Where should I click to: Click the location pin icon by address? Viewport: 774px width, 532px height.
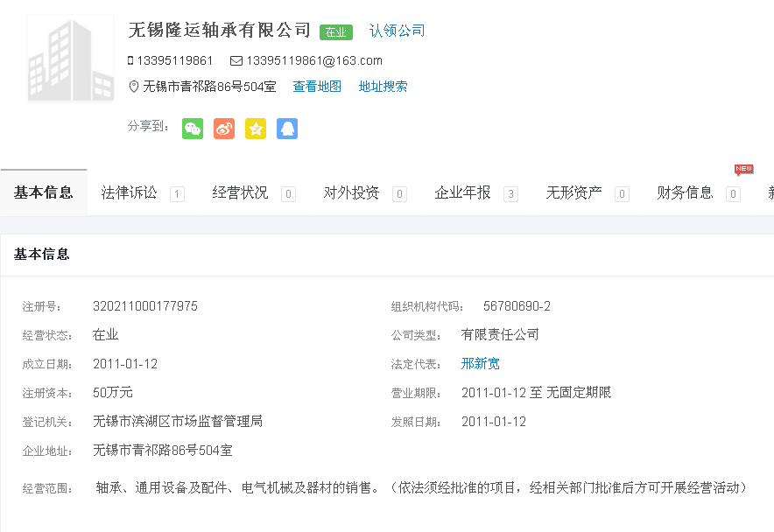[x=134, y=87]
